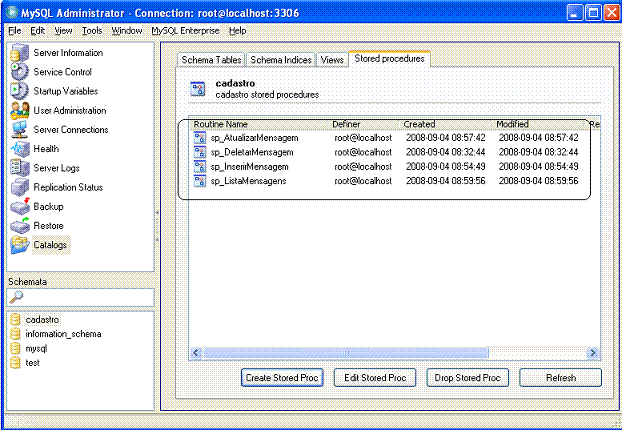The image size is (622, 430).
Task: Select the sp_DeletarMensagem routine name
Action: tap(252, 152)
